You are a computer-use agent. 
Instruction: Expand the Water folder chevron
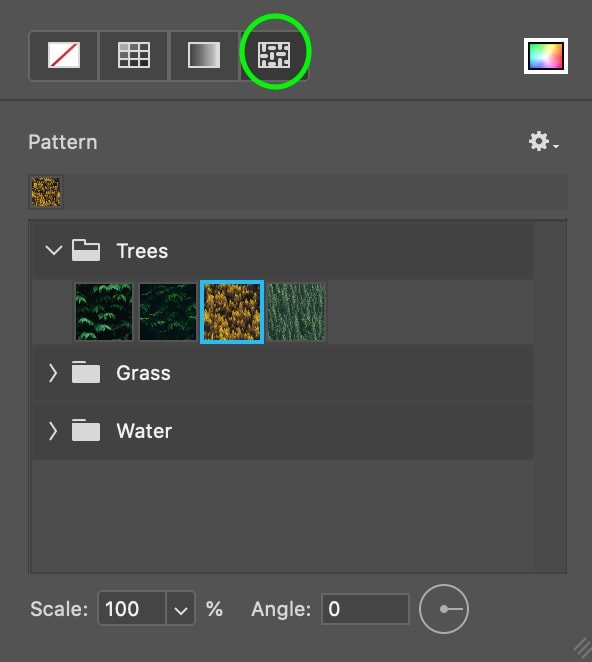(53, 431)
